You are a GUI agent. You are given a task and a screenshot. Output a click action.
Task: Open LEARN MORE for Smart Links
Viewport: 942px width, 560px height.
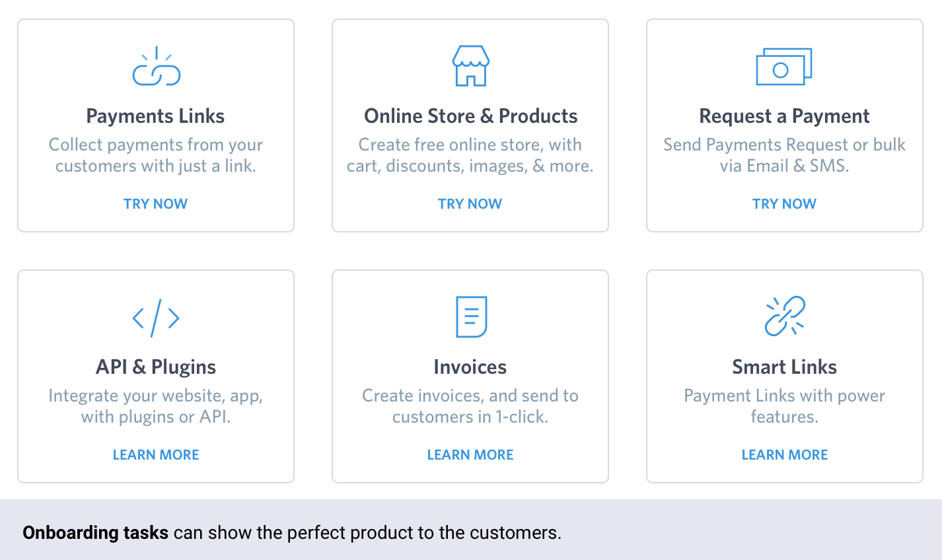785,454
